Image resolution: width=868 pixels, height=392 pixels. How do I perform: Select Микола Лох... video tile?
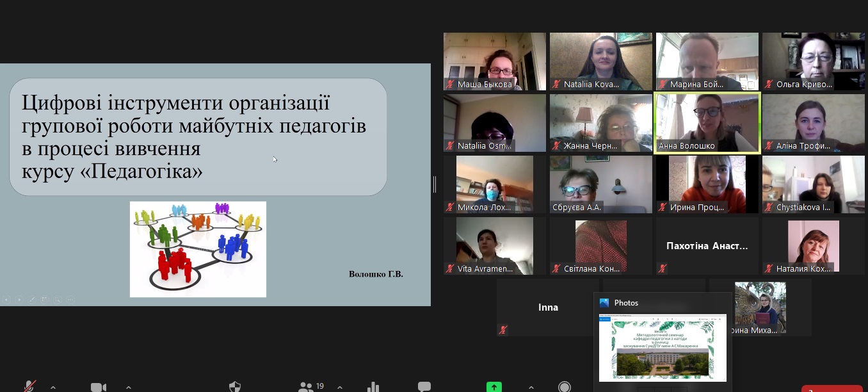click(495, 184)
